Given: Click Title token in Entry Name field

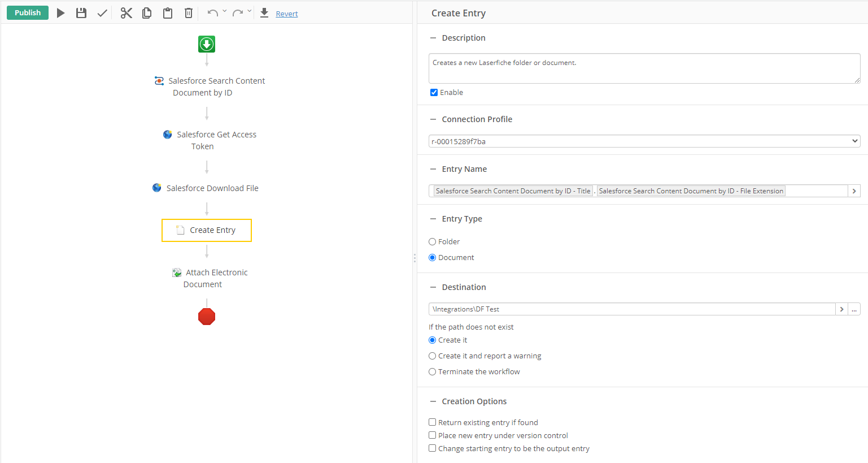Looking at the screenshot, I should tap(513, 191).
